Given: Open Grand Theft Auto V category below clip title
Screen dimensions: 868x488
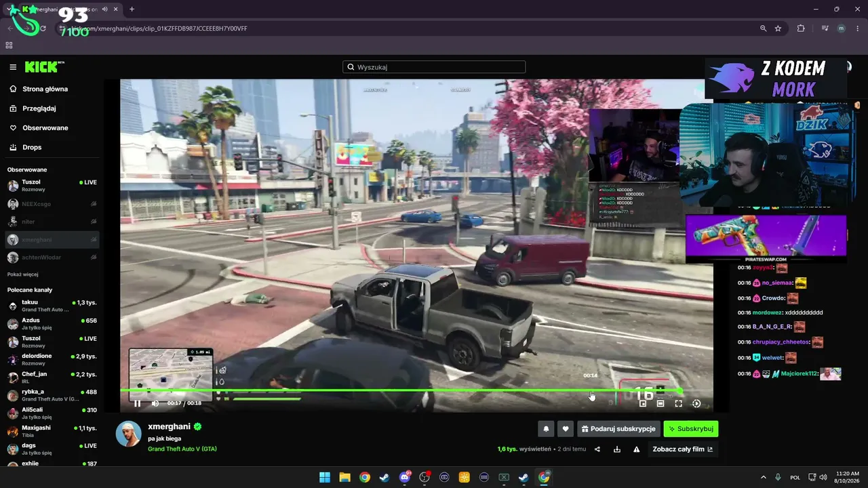Looking at the screenshot, I should [182, 449].
